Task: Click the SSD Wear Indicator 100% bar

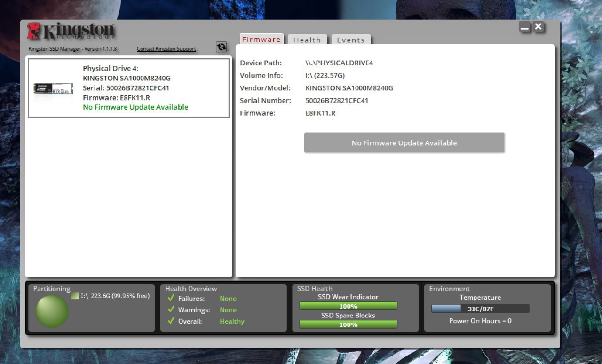Action: click(349, 306)
